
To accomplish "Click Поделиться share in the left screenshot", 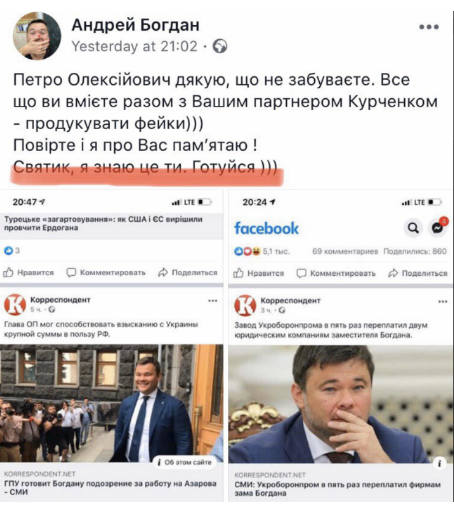I will [188, 273].
